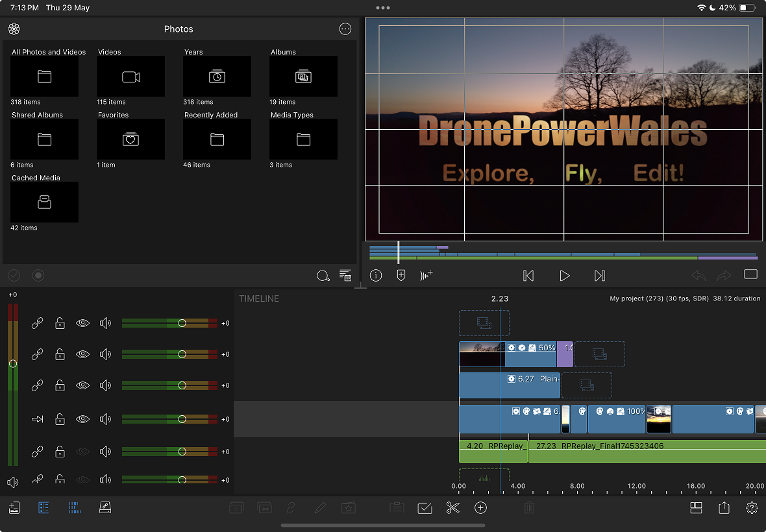Delete with the trash icon
The image size is (766, 532).
tap(529, 508)
